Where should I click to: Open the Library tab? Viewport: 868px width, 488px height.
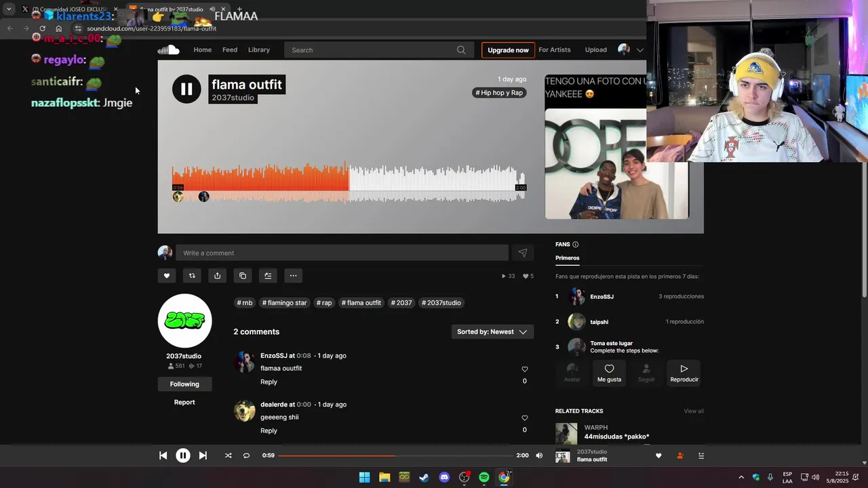(x=259, y=49)
